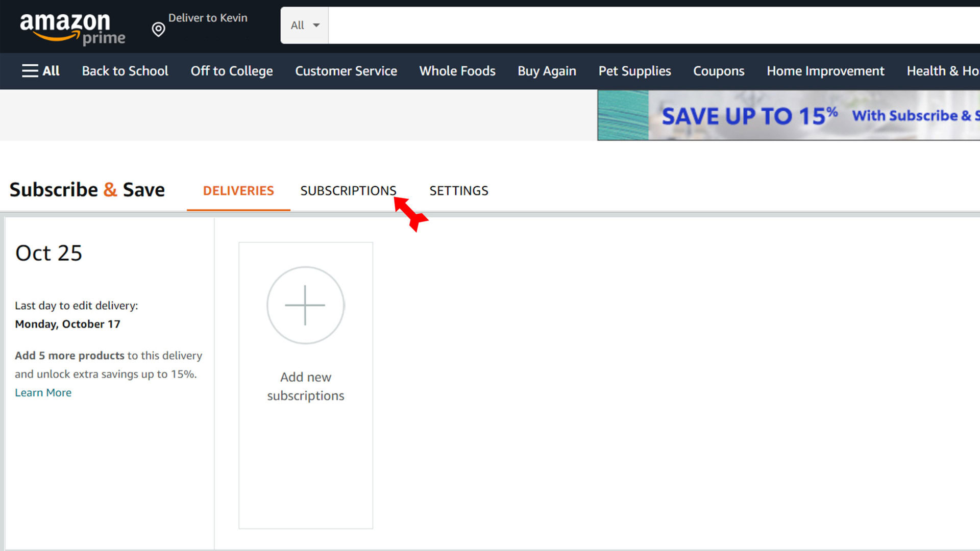Viewport: 980px width, 551px height.
Task: Select the Deliveries tab
Action: pos(238,190)
